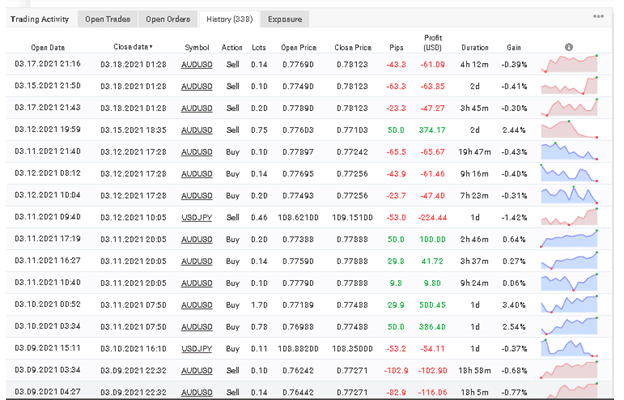Click open date 03.12.2021 19:59
624x400 pixels.
pos(48,129)
